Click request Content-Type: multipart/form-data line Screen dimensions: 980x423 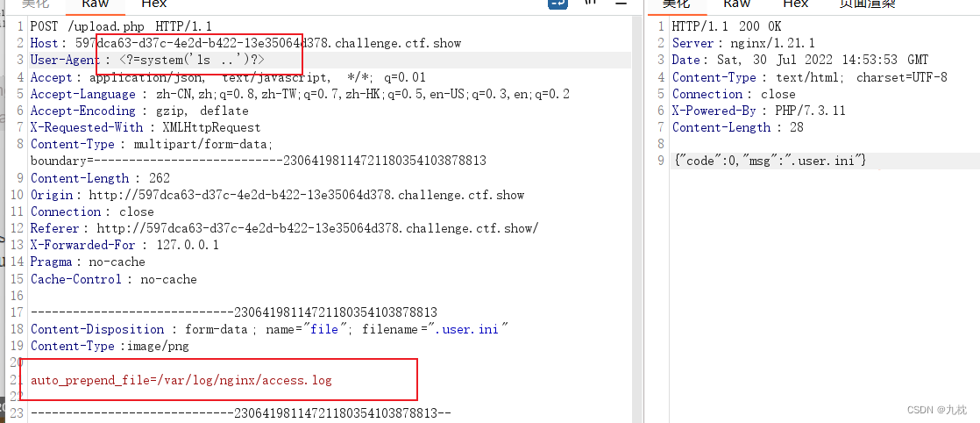click(152, 145)
